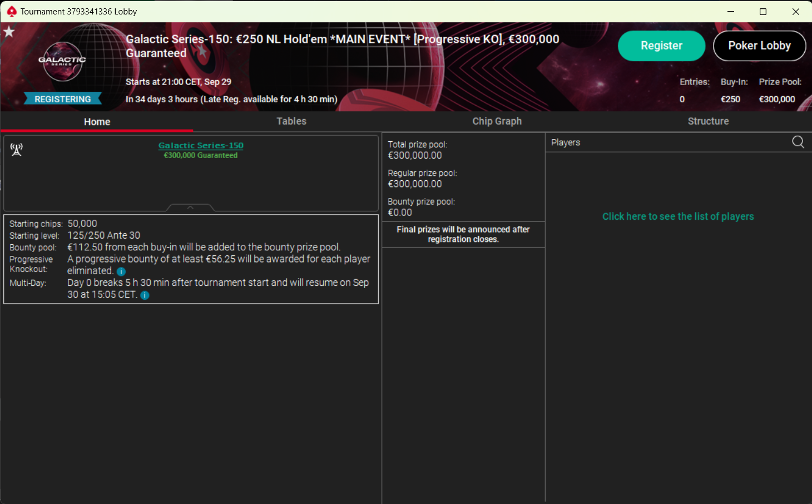
Task: Mark tournament as favorite with star icon
Action: pyautogui.click(x=9, y=32)
